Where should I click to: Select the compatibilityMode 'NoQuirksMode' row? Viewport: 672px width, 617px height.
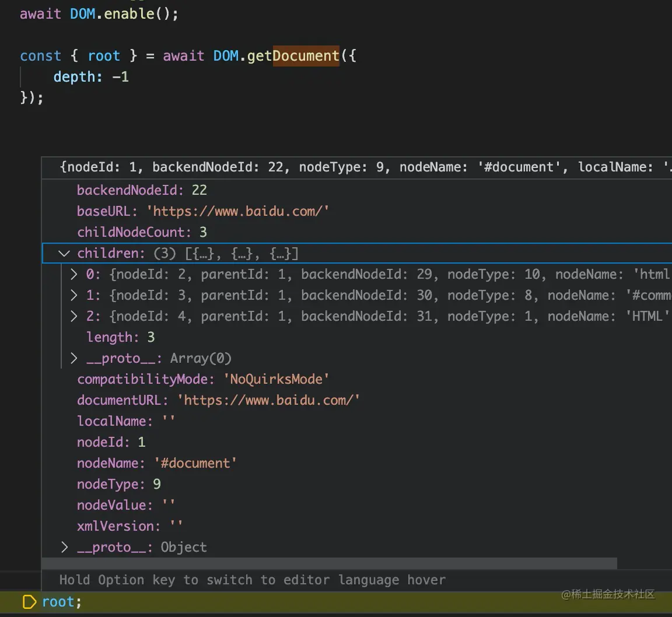pyautogui.click(x=356, y=379)
